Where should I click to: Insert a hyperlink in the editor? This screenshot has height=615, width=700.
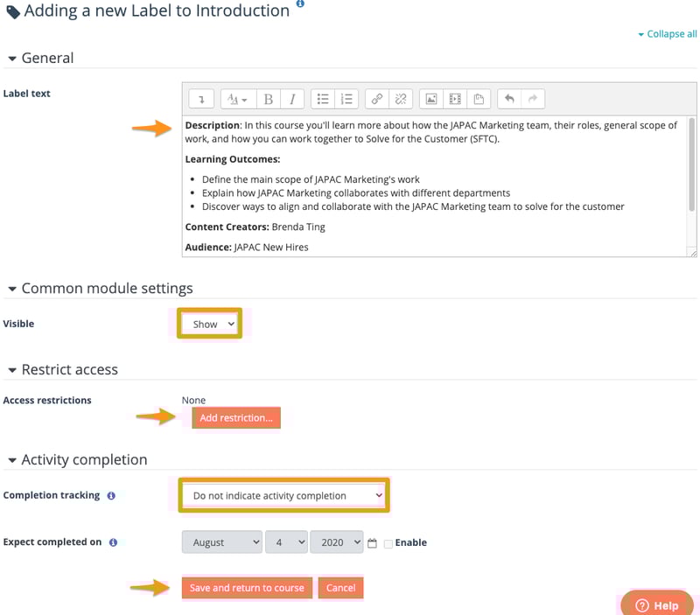coord(375,98)
